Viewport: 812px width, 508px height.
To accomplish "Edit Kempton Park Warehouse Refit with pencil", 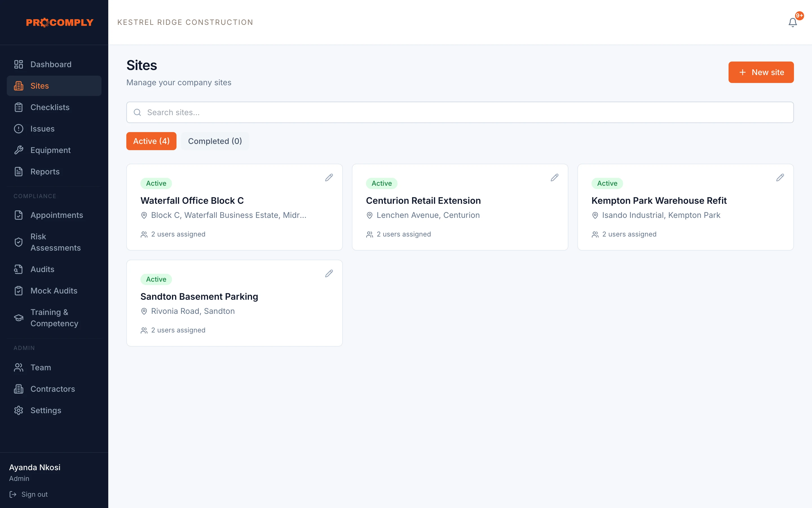I will [x=780, y=178].
